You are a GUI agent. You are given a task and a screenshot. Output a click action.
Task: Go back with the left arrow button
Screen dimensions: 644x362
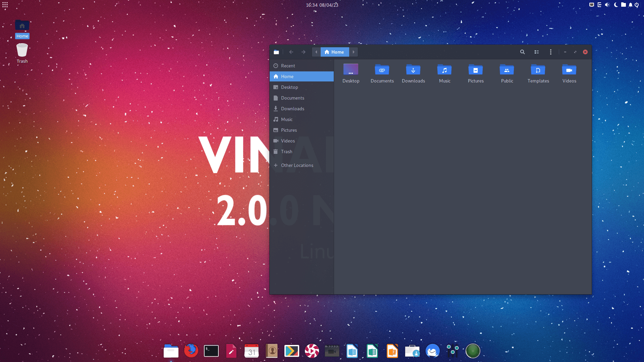[291, 52]
